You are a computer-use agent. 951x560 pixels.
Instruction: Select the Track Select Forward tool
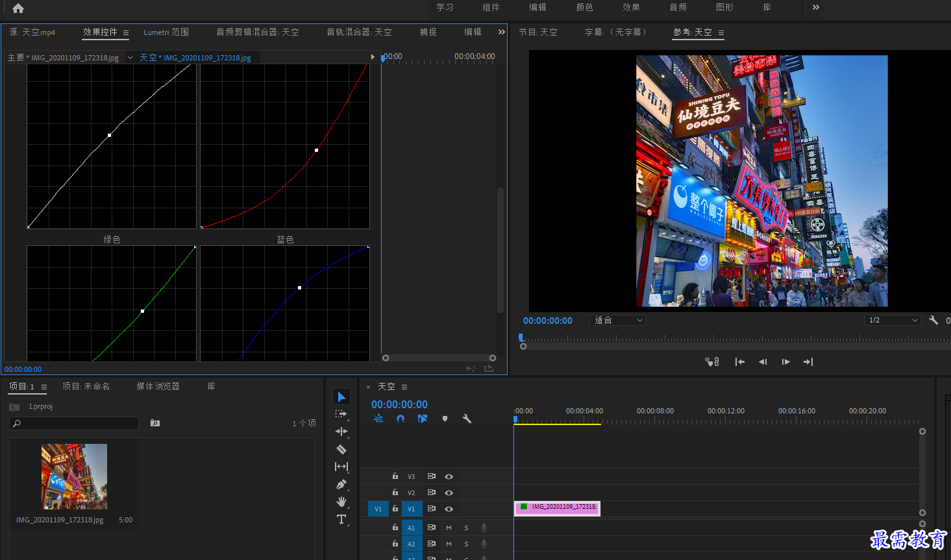coord(341,414)
